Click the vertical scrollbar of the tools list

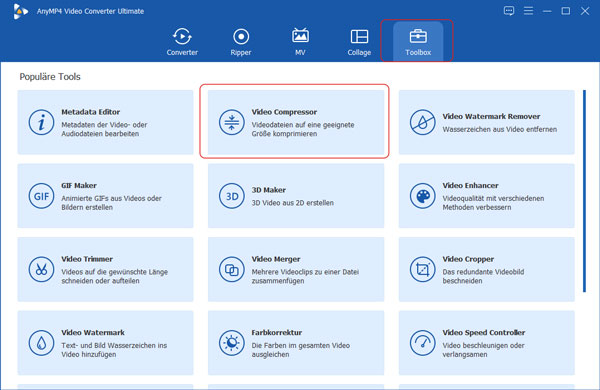tap(584, 191)
